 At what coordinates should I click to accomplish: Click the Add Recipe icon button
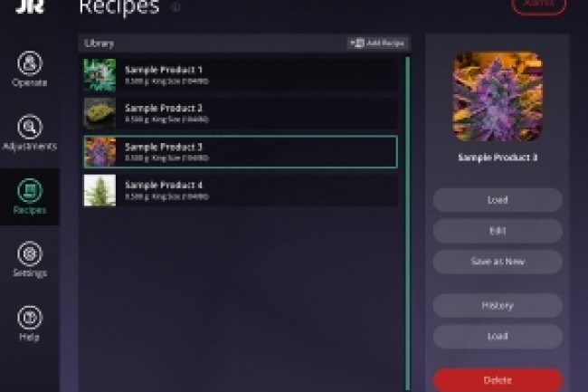[377, 43]
